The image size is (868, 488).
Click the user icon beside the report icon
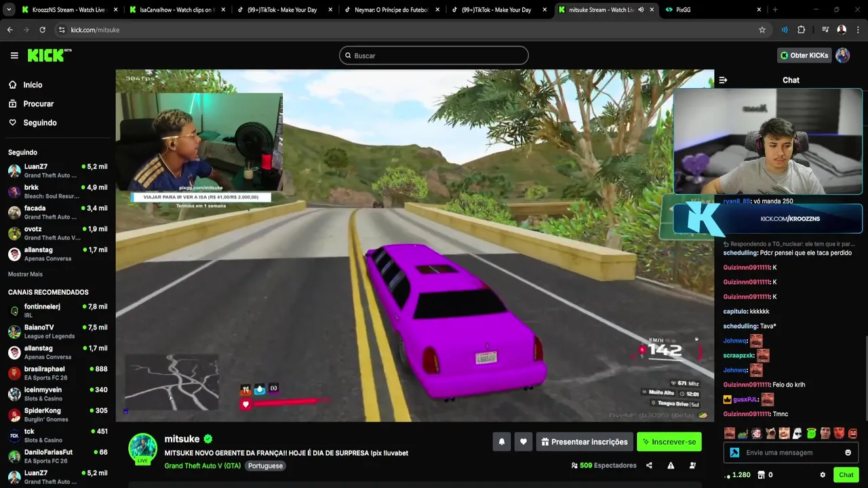click(692, 466)
